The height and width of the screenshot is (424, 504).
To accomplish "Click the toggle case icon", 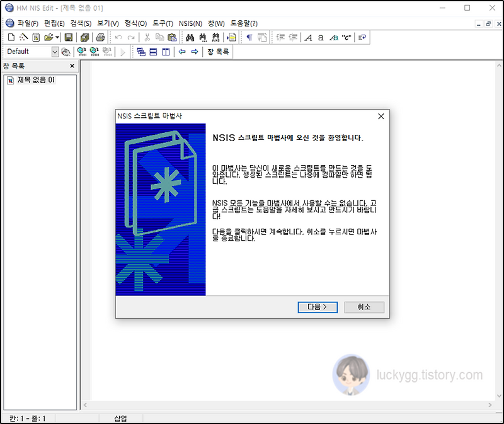I will point(334,37).
